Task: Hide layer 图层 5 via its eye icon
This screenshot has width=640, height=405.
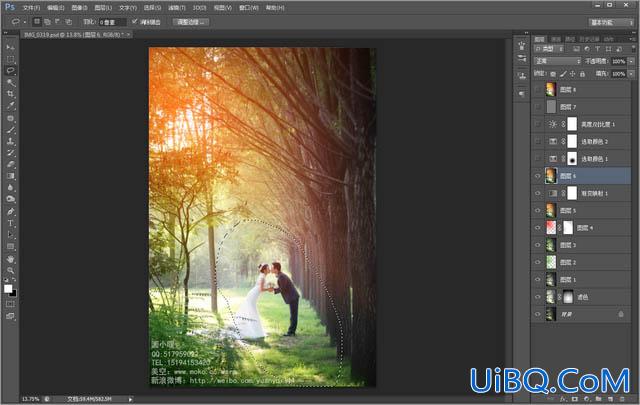Action: coord(538,210)
